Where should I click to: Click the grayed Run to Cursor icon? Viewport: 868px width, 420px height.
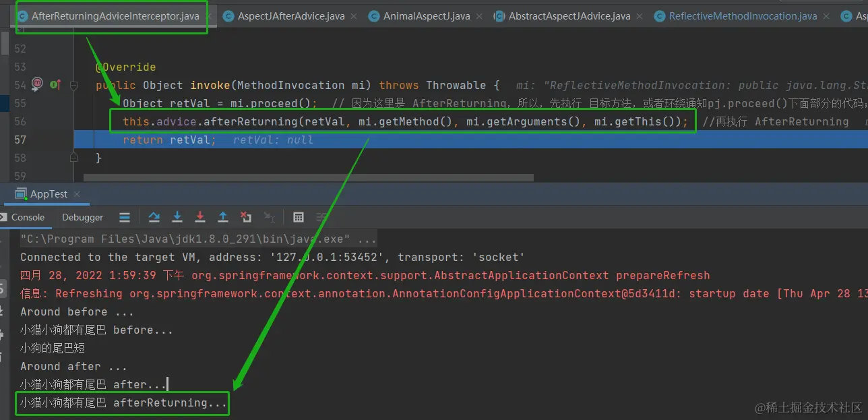tap(269, 217)
